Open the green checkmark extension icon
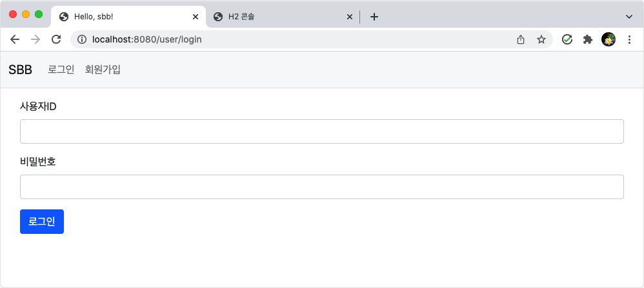The height and width of the screenshot is (288, 644). coord(567,39)
